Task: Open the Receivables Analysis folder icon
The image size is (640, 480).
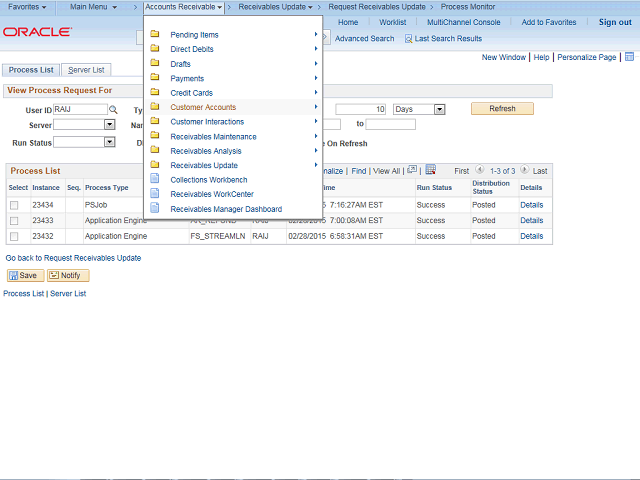Action: click(155, 150)
